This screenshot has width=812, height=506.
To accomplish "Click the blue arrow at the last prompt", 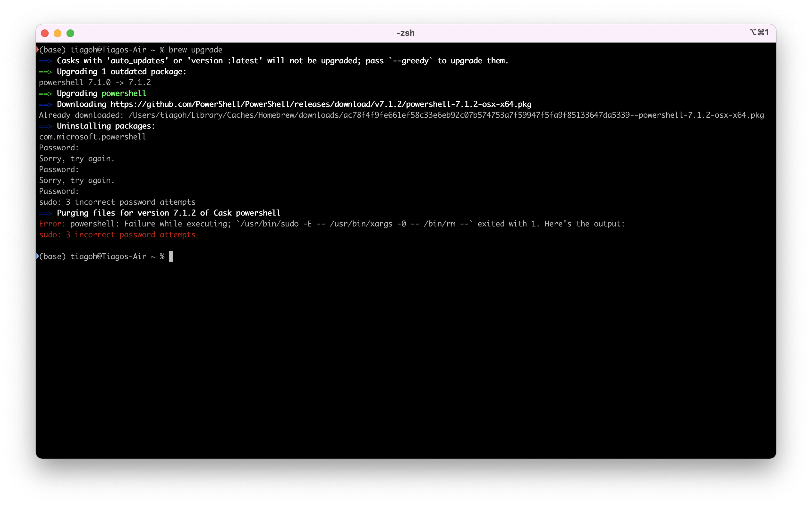I will [x=38, y=256].
